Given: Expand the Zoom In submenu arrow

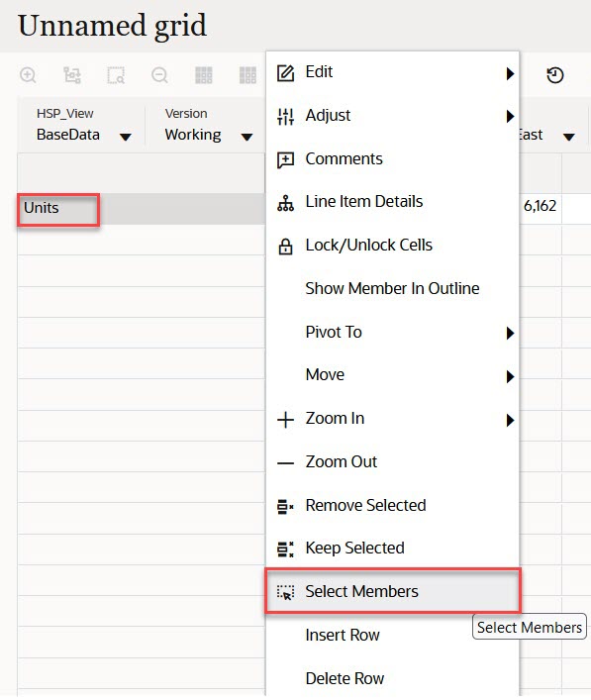Looking at the screenshot, I should (510, 420).
